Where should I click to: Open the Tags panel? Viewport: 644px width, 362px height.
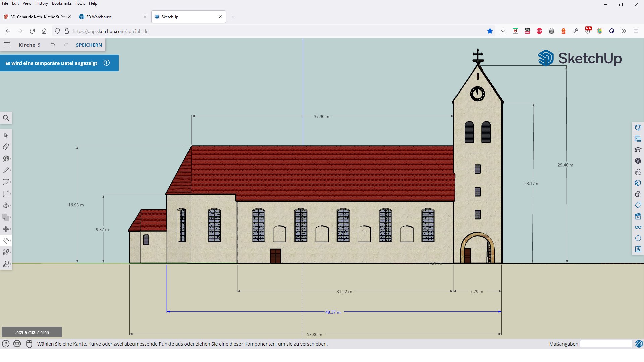point(638,205)
